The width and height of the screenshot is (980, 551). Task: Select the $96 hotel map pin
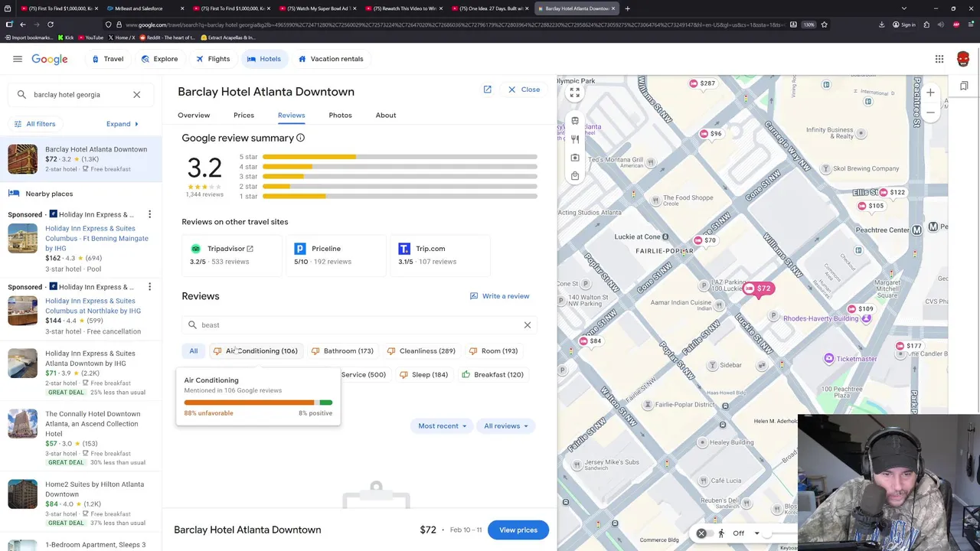[710, 133]
